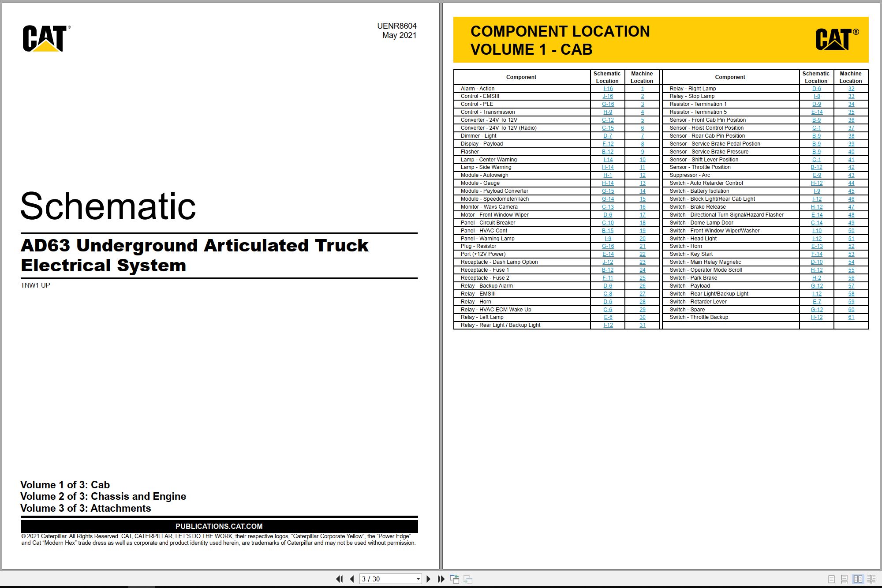Open machine location 32 for Relay - Right Lamp
882x588 pixels.
[851, 89]
